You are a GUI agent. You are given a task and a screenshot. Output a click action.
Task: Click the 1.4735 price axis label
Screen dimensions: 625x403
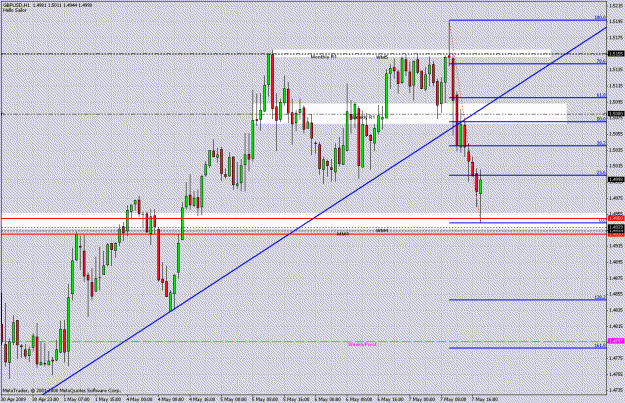[616, 390]
